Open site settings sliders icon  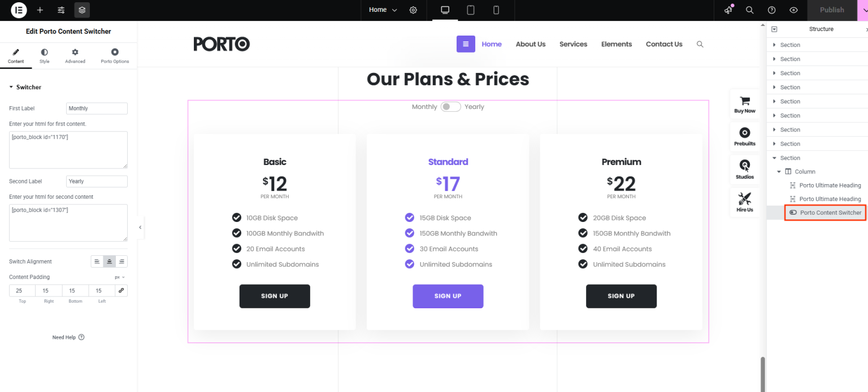pyautogui.click(x=61, y=10)
